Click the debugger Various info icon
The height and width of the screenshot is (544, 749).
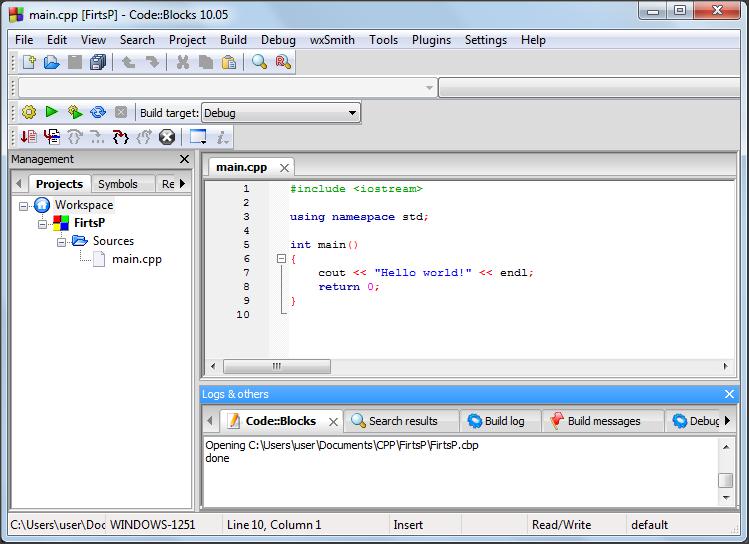pyautogui.click(x=222, y=138)
